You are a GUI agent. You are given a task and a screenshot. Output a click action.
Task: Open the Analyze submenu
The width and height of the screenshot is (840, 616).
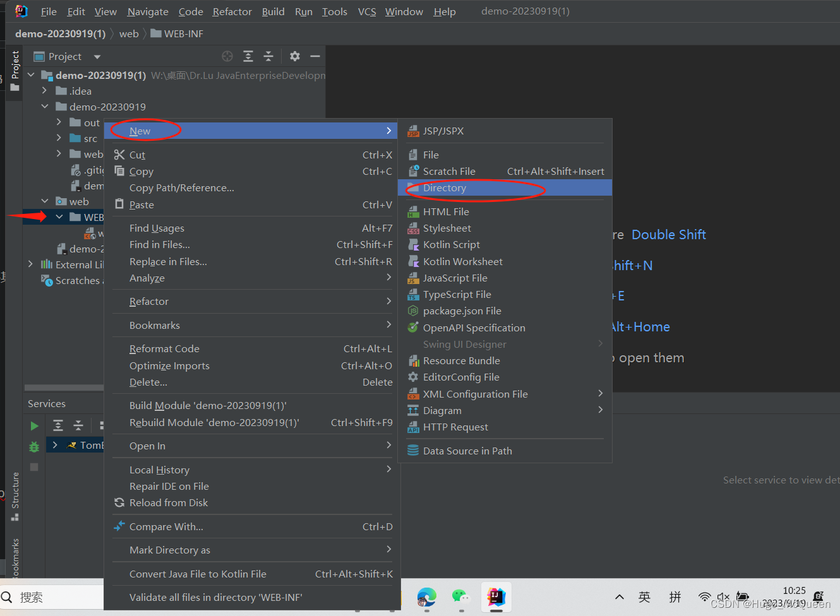click(x=252, y=278)
